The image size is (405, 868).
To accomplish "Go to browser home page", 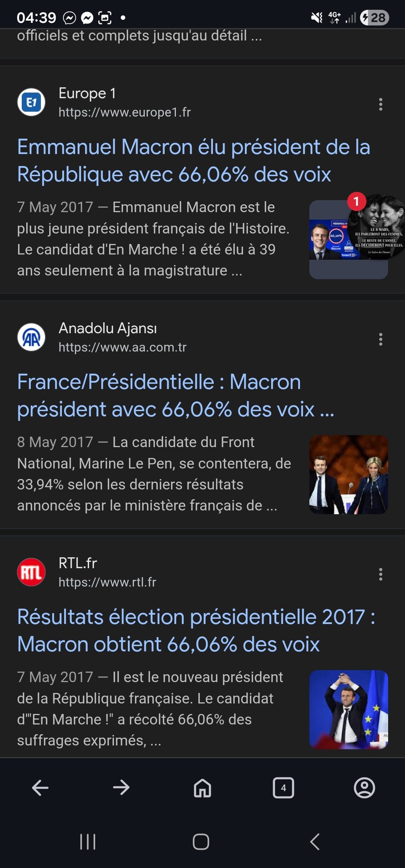I will pos(202,788).
